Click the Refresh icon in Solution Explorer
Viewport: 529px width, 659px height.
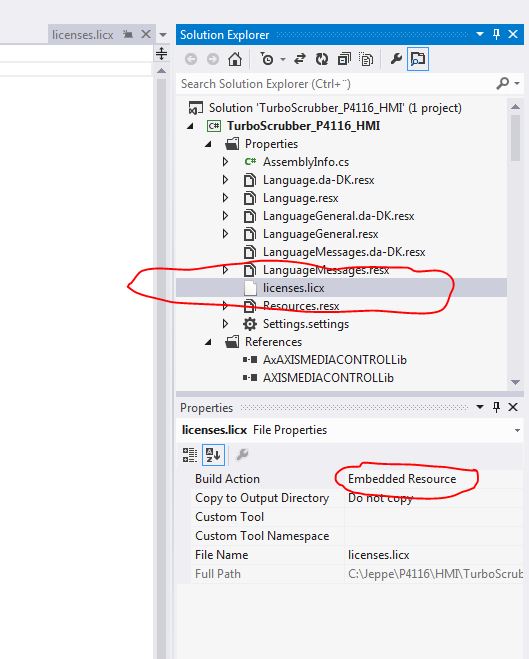pos(322,59)
